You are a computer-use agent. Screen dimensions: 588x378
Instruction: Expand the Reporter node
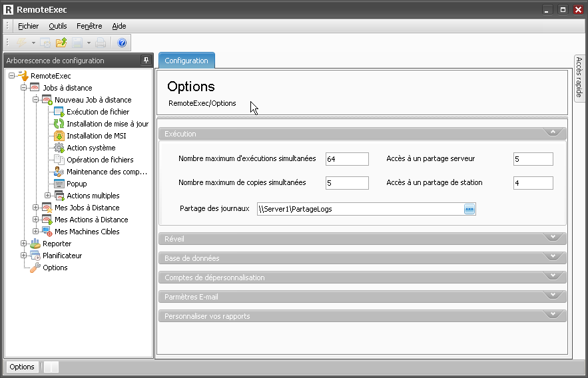click(23, 244)
